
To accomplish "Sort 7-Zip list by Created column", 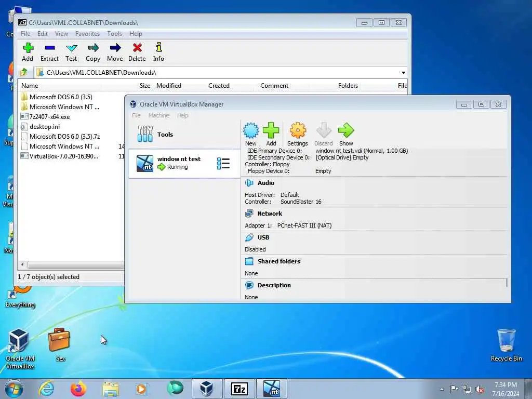I will (219, 86).
